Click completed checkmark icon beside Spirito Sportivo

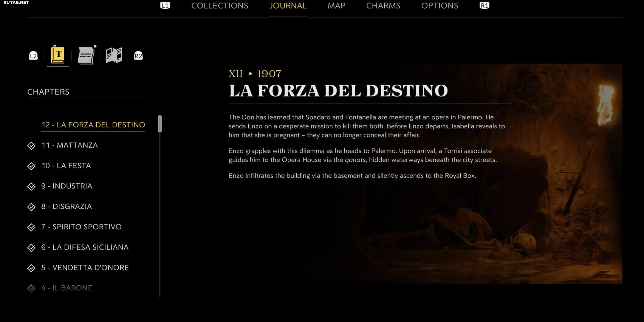[31, 227]
